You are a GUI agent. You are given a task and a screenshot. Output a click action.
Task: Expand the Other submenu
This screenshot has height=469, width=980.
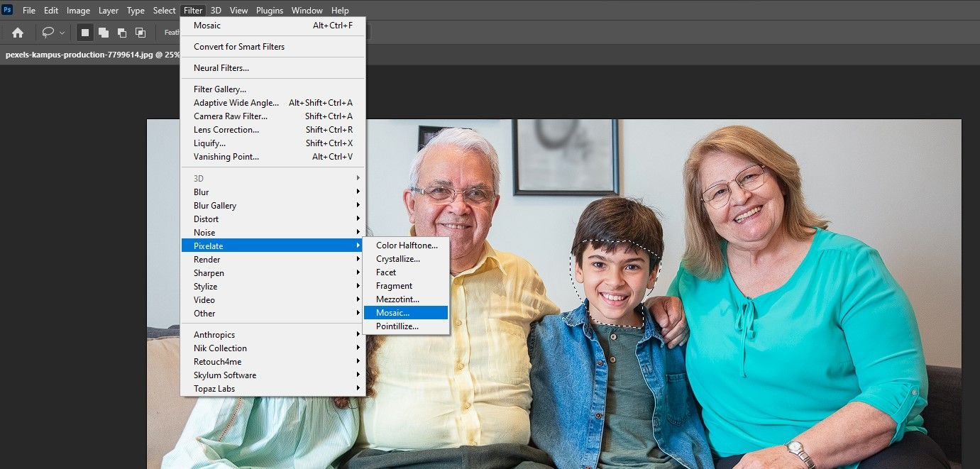tap(273, 314)
